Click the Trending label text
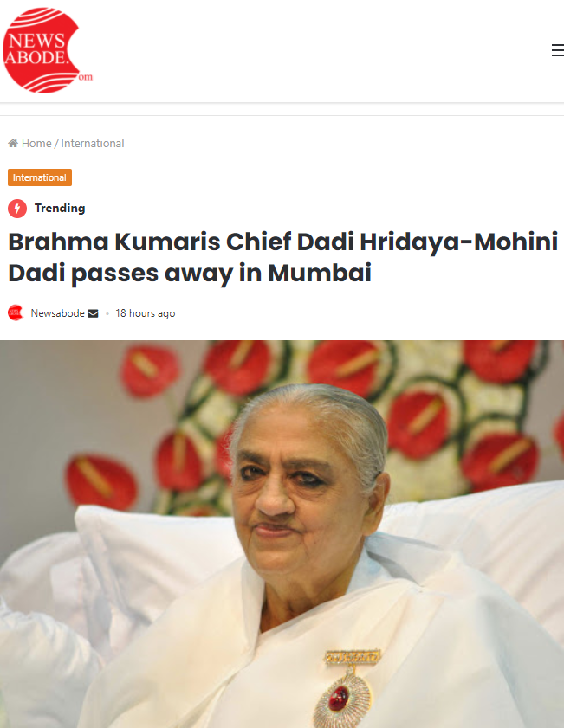This screenshot has height=728, width=564. pos(60,208)
